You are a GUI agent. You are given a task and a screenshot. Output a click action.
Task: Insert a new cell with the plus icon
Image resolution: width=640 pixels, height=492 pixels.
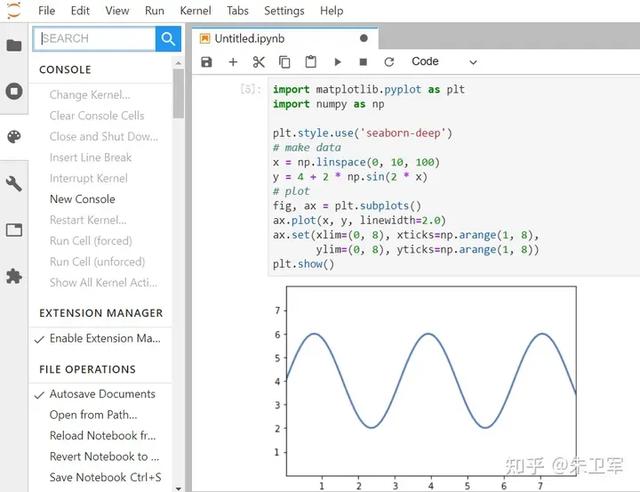233,62
